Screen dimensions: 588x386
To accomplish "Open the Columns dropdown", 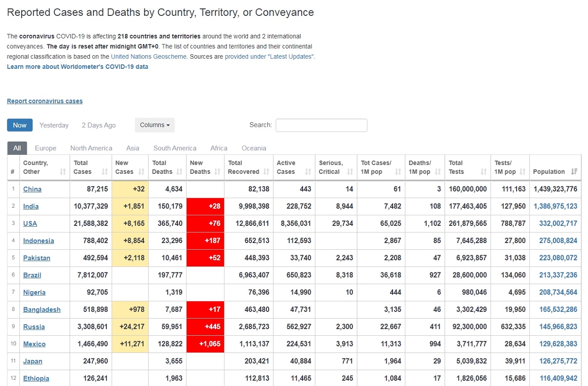I will pyautogui.click(x=155, y=125).
